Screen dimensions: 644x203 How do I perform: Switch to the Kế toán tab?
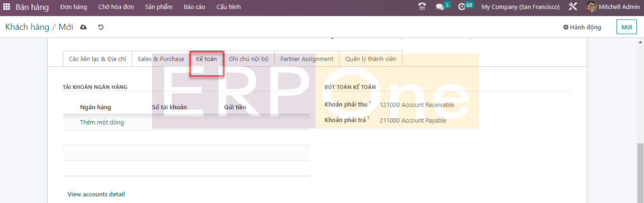206,59
